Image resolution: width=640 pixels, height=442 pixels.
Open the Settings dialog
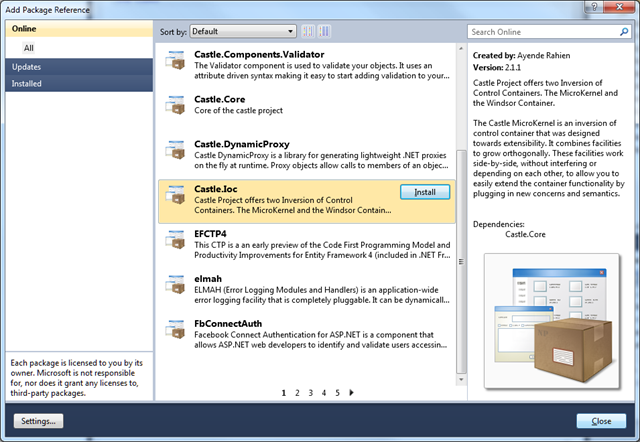coord(38,421)
